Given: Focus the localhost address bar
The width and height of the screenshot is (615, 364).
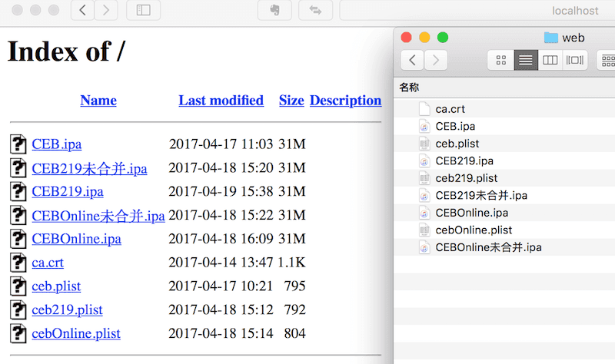Looking at the screenshot, I should [x=477, y=10].
